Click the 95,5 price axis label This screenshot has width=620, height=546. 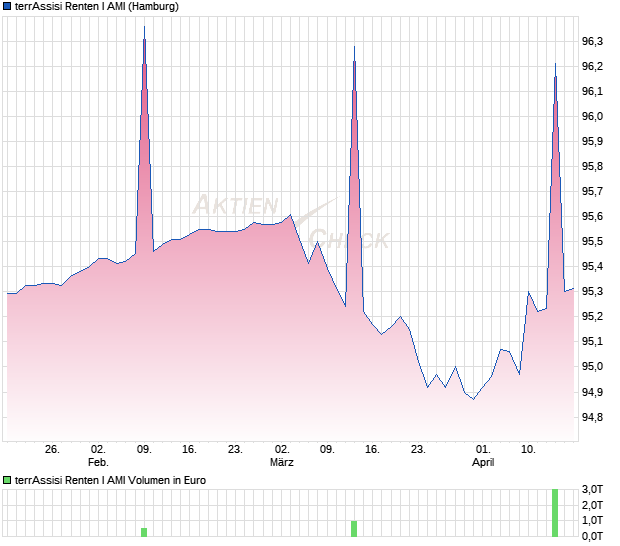(x=592, y=241)
